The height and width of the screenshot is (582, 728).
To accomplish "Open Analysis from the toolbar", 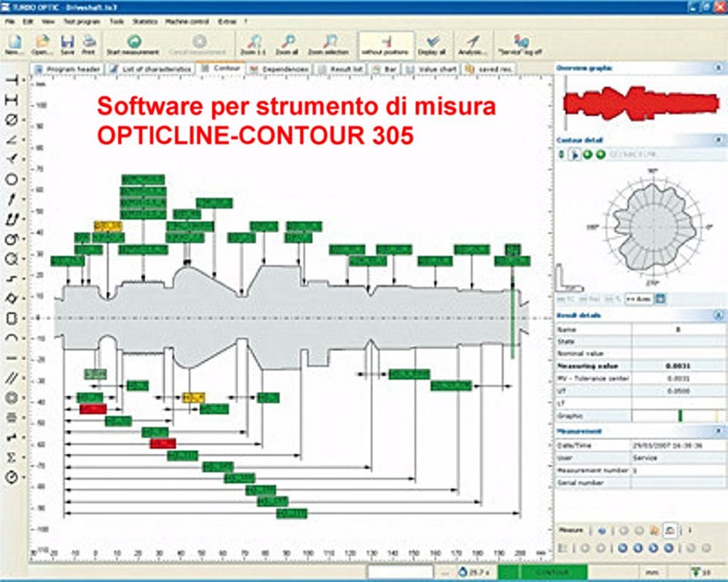I will 472,45.
